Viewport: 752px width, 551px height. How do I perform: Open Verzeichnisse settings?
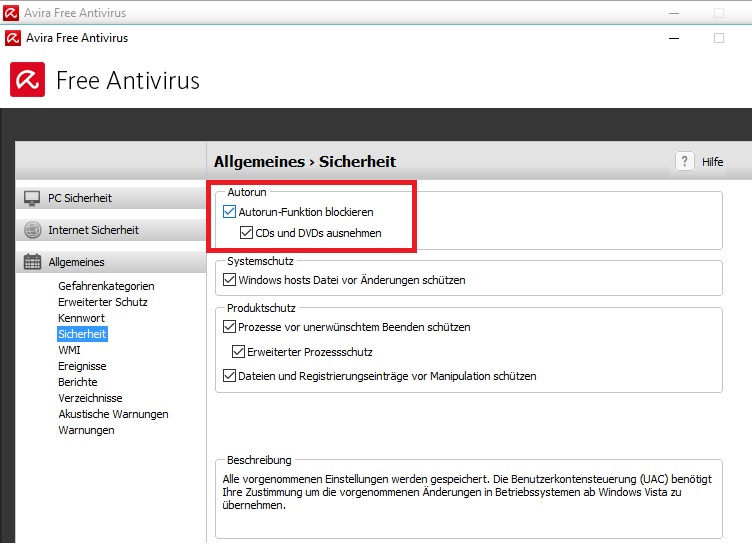point(90,398)
